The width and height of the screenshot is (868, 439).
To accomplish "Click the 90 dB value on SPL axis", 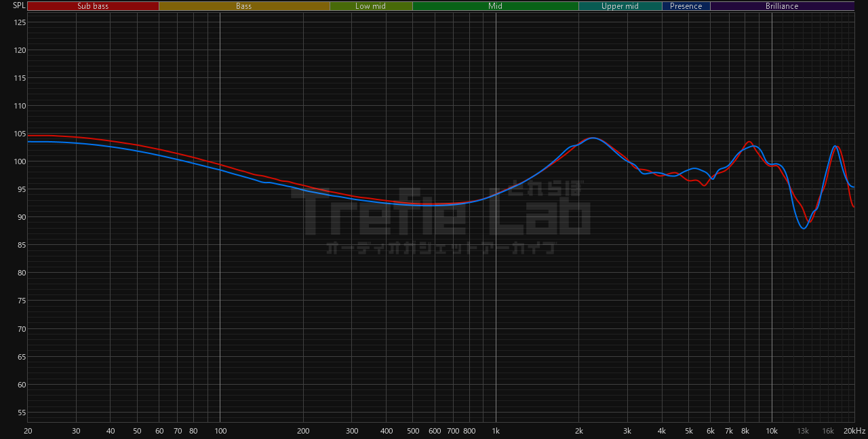I will tap(20, 217).
